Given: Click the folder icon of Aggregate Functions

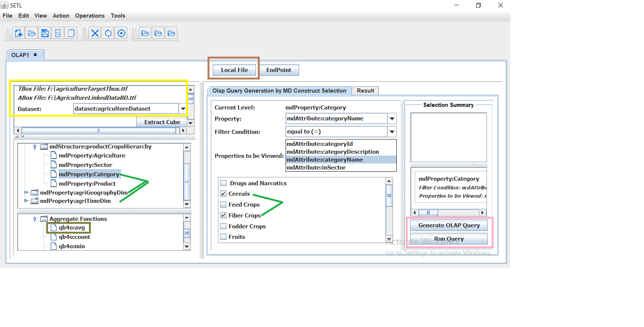Looking at the screenshot, I should click(44, 219).
